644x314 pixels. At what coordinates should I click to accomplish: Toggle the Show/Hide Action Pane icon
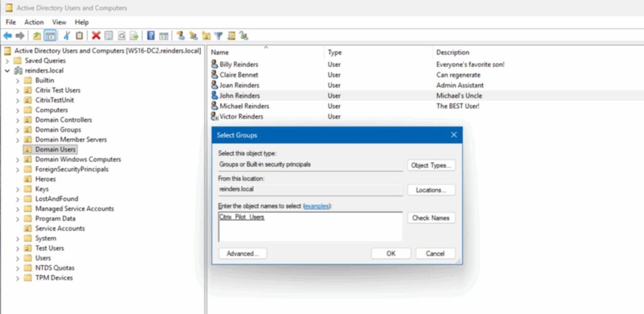click(164, 36)
